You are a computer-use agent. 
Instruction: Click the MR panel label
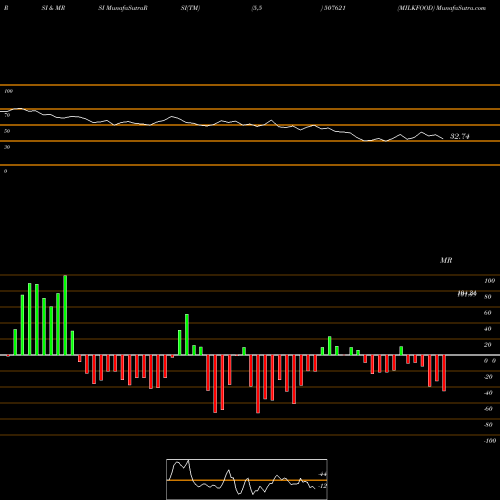point(446,260)
